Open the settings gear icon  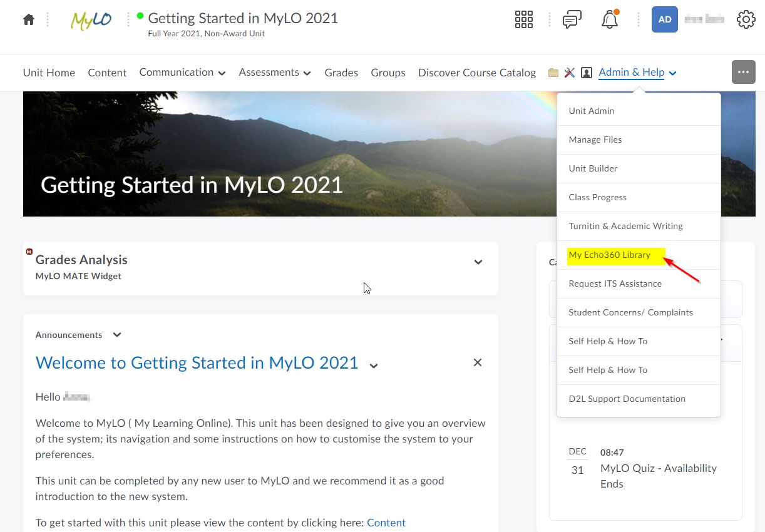tap(746, 19)
